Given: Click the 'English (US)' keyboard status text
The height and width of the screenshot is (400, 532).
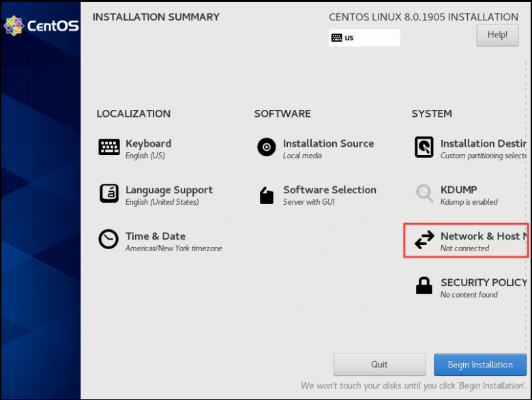Looking at the screenshot, I should click(145, 156).
